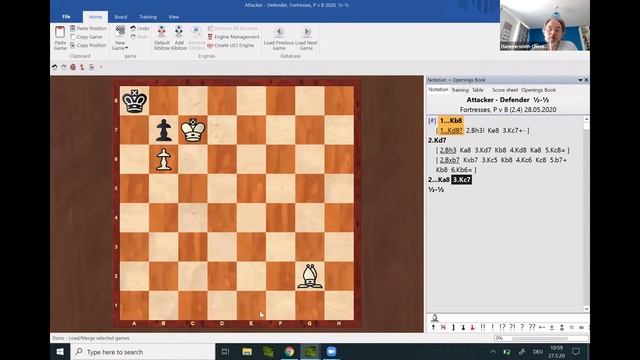Click the ½-½ result below the moves

(436, 190)
